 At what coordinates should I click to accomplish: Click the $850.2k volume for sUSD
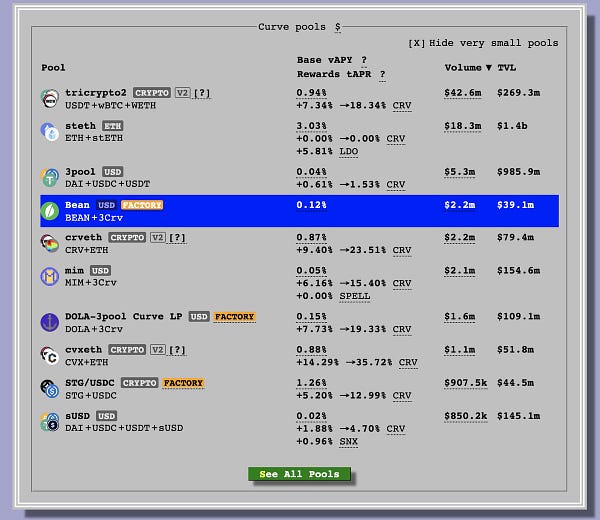pos(466,416)
